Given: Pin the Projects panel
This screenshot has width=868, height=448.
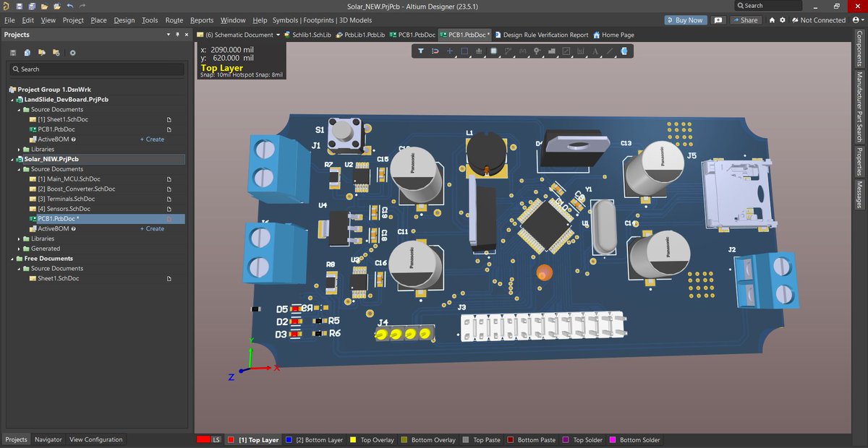Looking at the screenshot, I should [177, 34].
